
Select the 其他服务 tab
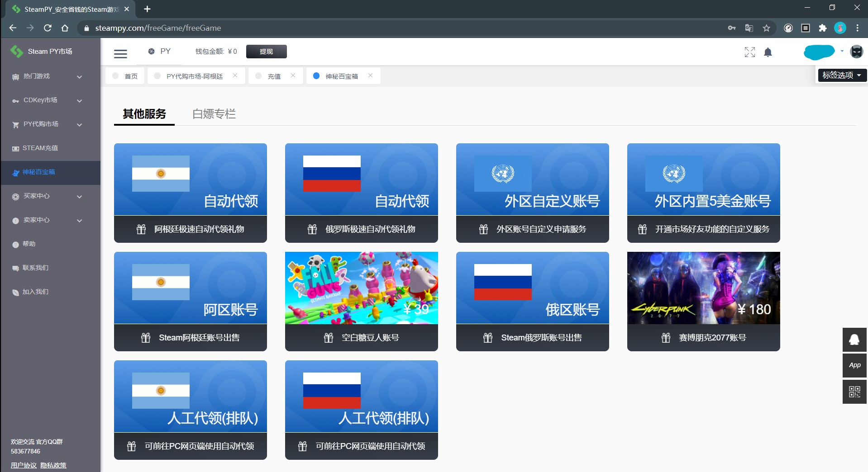tap(144, 114)
